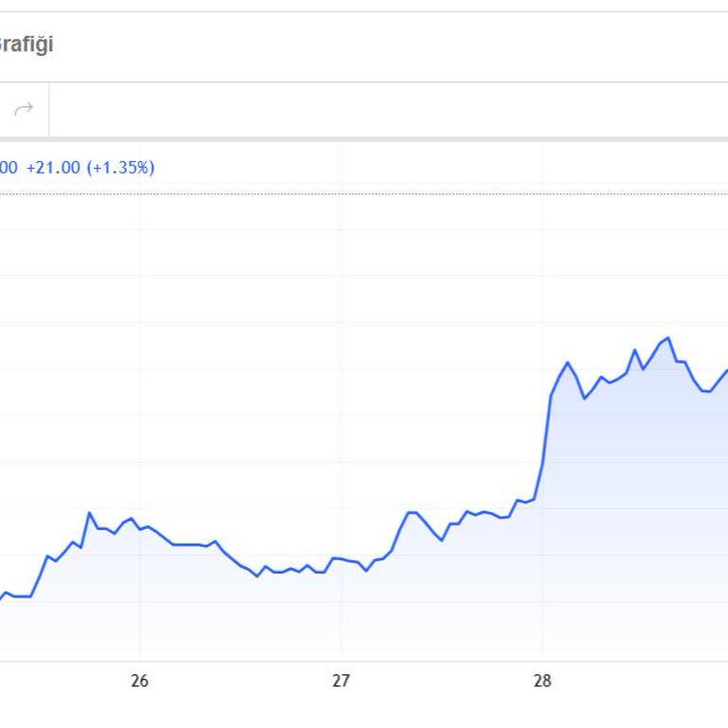Click the lowest dip between 26 and 27
728x728 pixels.
tap(257, 575)
